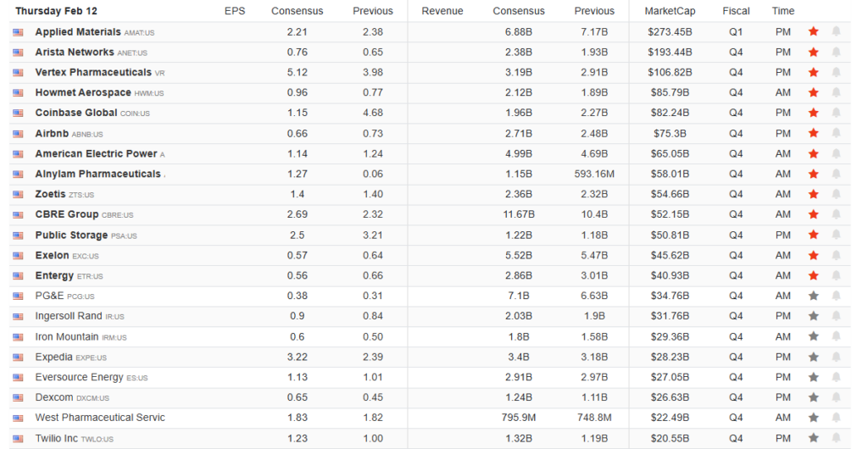
Task: Enable bell alert for Public Storage
Action: point(836,236)
